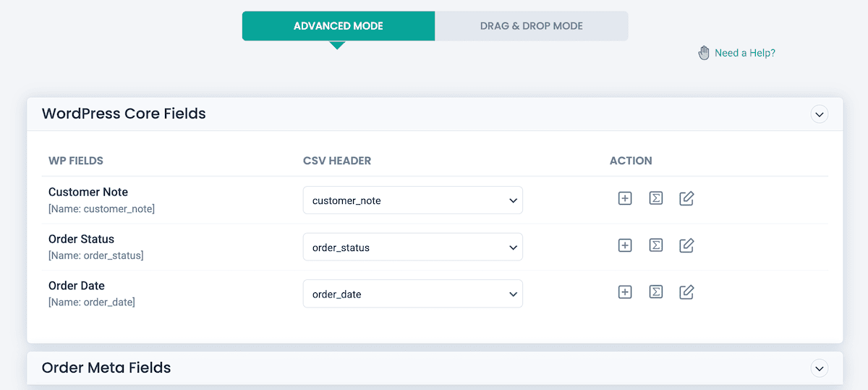Click the edit pencil icon for Customer Note

point(686,198)
